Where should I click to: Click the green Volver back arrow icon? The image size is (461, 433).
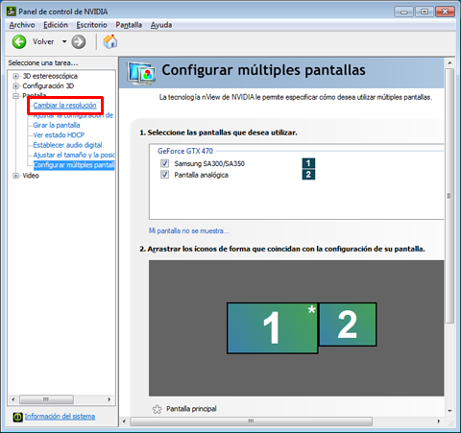click(19, 42)
